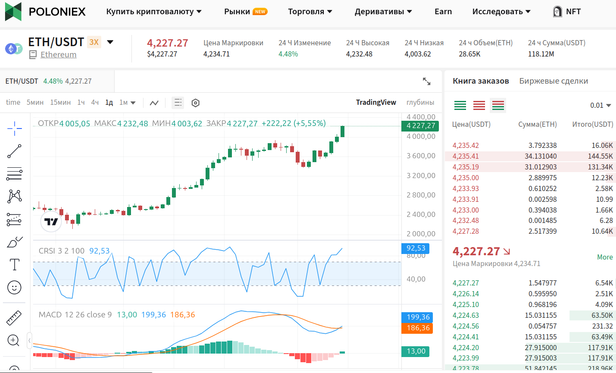Click the blue 92,53 CRSI axis label
The height and width of the screenshot is (373, 616).
point(415,248)
